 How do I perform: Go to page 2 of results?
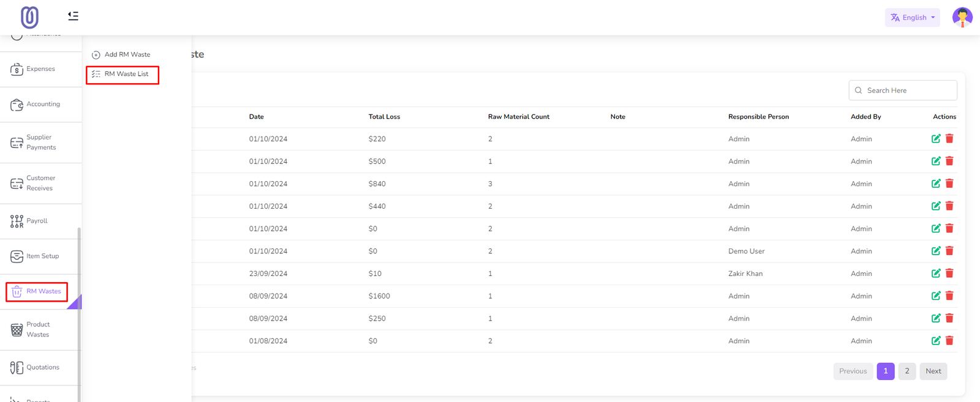coord(907,371)
